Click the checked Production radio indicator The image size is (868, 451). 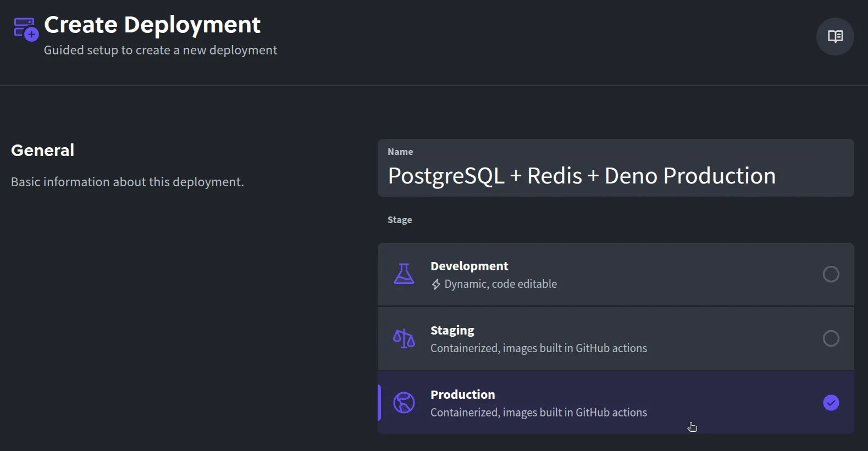click(831, 403)
